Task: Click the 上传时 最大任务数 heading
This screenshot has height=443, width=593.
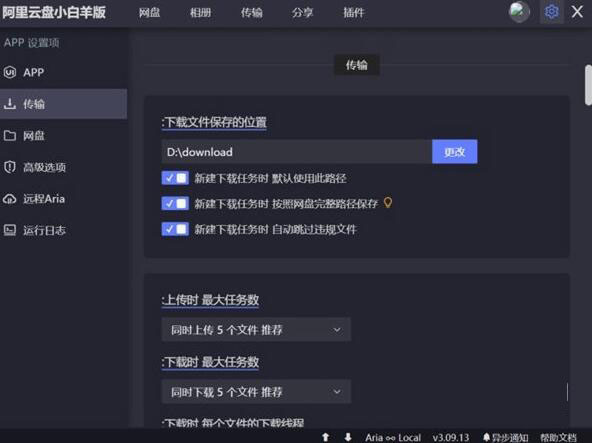Action: 210,300
